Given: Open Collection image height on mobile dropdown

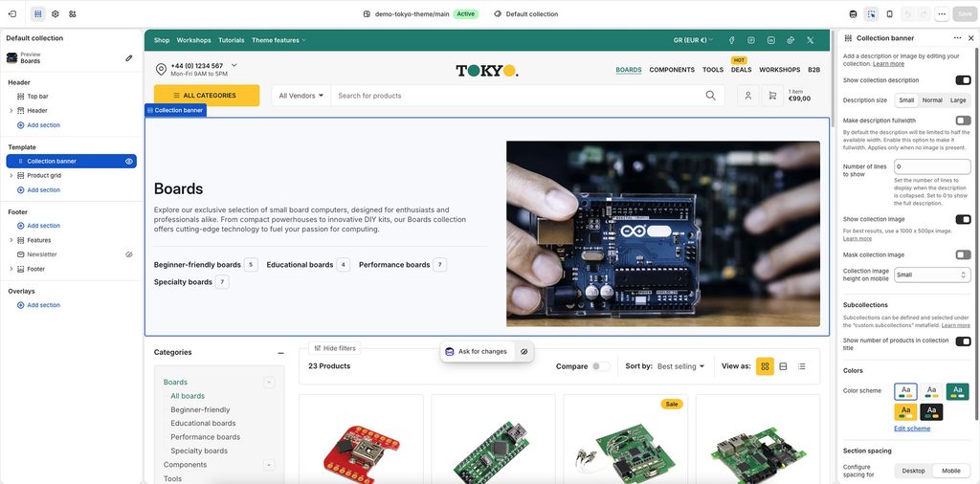Looking at the screenshot, I should [932, 275].
